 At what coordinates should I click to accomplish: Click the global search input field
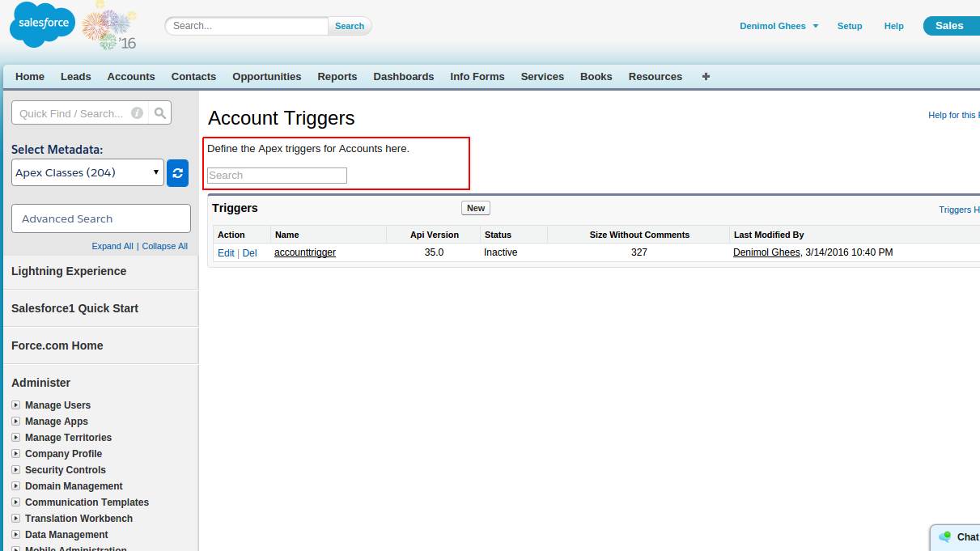coord(247,26)
